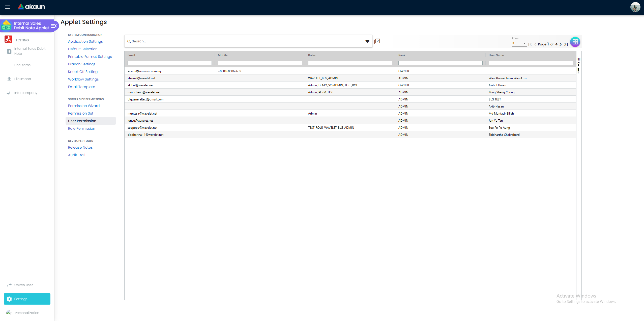Collapse the applet sidebar menu icon
644x321 pixels.
tap(54, 26)
